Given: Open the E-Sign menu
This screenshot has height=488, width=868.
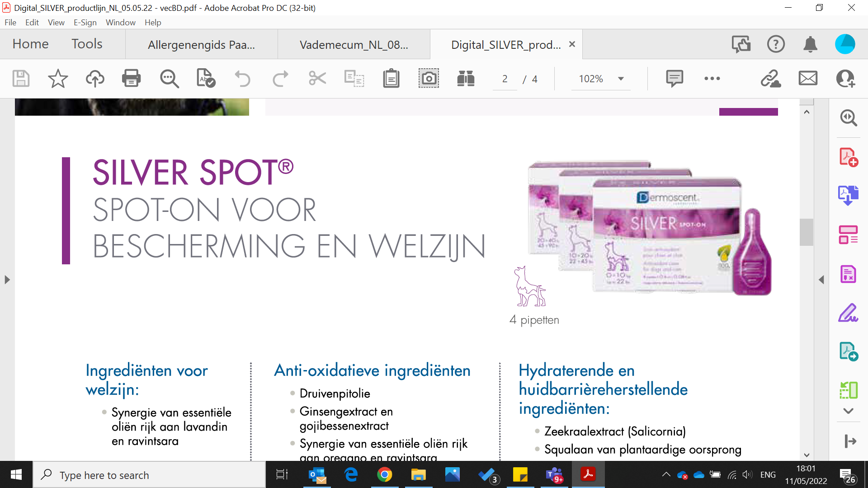Looking at the screenshot, I should 85,22.
